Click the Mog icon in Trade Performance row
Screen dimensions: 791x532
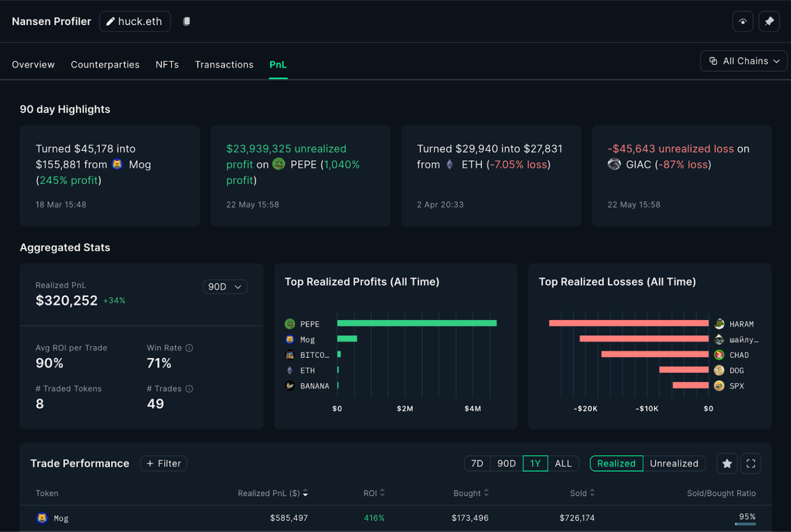point(42,518)
